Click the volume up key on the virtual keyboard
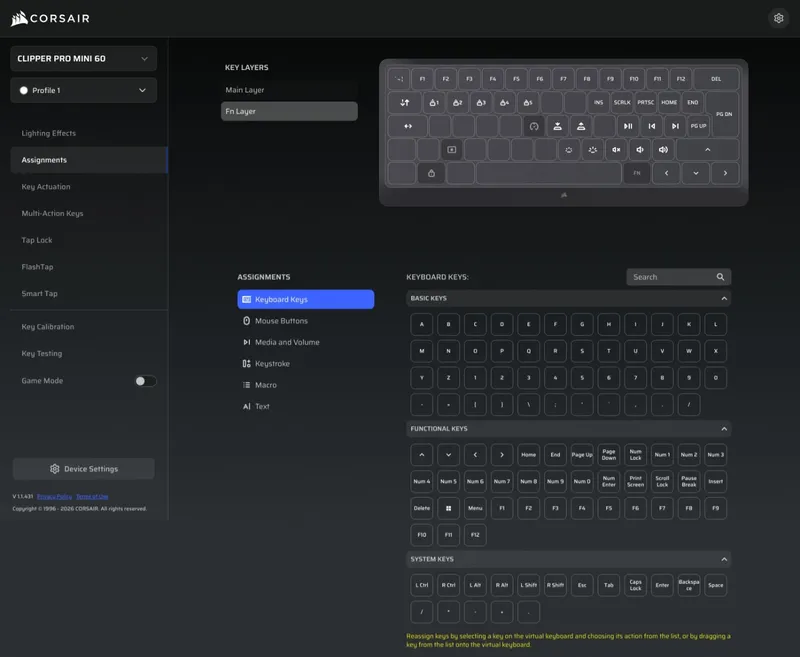Image resolution: width=800 pixels, height=657 pixels. [x=663, y=150]
